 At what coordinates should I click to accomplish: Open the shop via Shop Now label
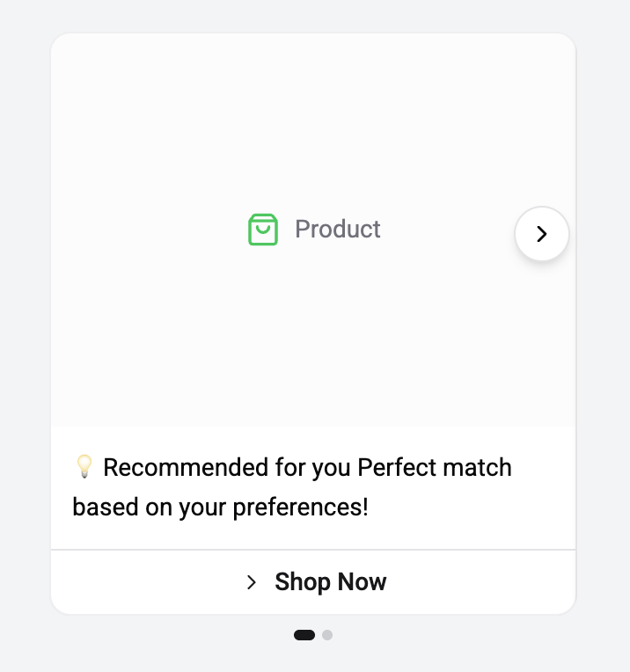click(330, 582)
